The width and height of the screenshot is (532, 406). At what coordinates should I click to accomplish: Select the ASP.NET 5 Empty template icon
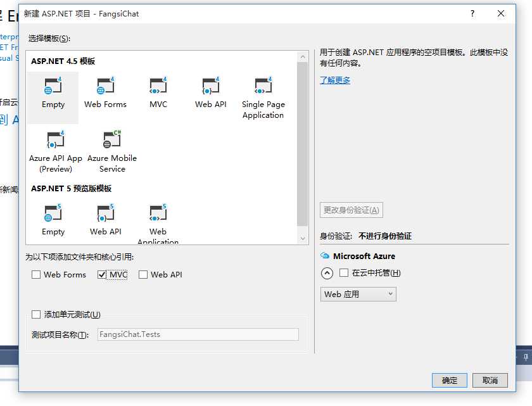(x=53, y=213)
